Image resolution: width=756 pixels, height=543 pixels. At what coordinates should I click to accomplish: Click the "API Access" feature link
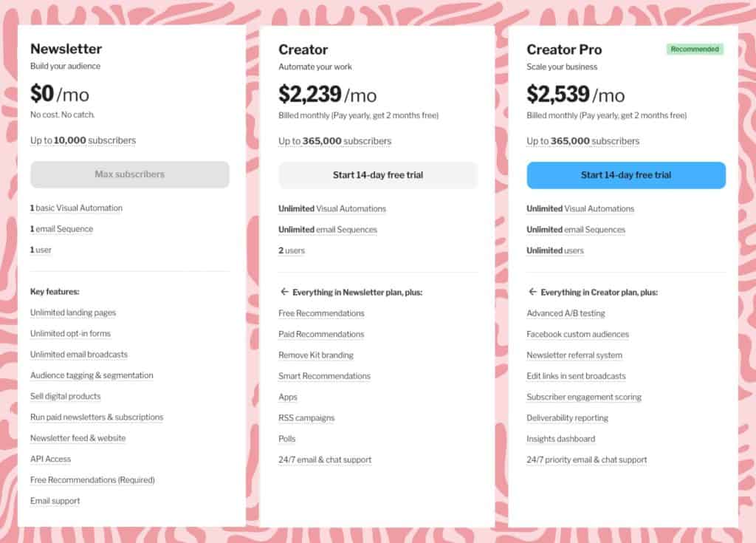pos(50,459)
